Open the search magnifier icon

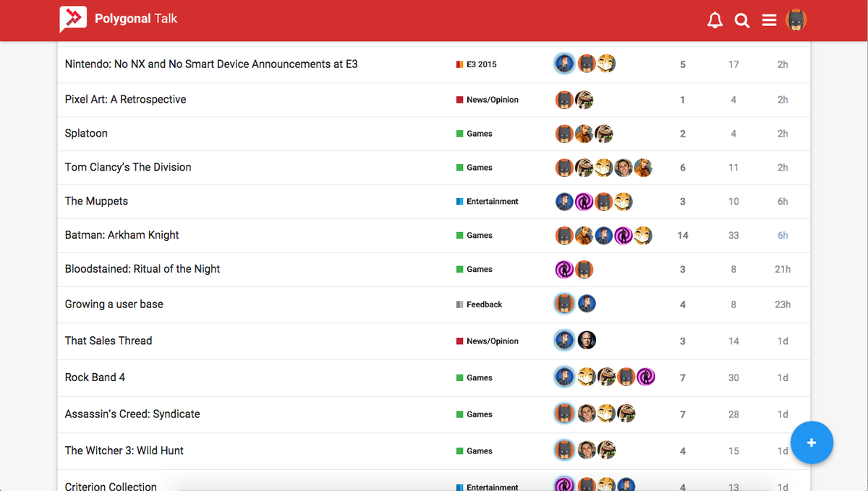(x=742, y=20)
